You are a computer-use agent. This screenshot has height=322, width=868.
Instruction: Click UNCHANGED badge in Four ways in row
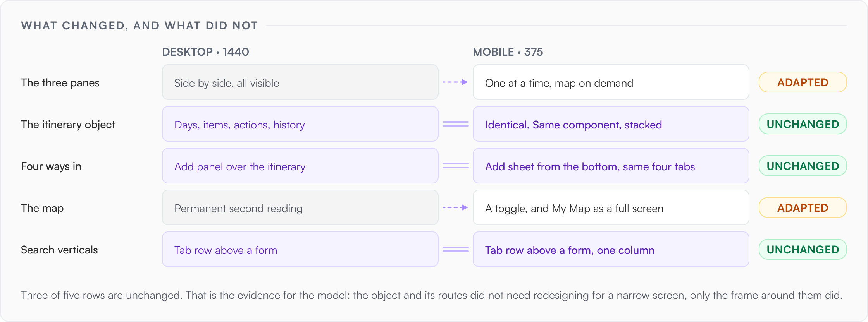point(803,166)
